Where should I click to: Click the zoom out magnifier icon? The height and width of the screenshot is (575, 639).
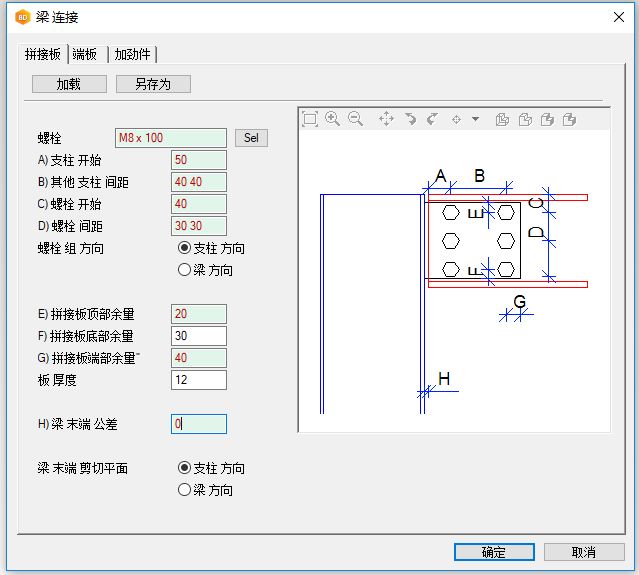point(355,119)
